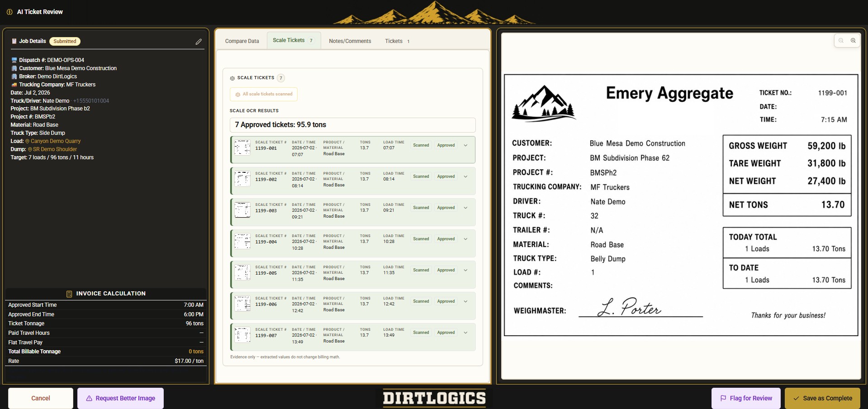Expand ticket 1199-006 row chevron
Image resolution: width=868 pixels, height=409 pixels.
(465, 301)
